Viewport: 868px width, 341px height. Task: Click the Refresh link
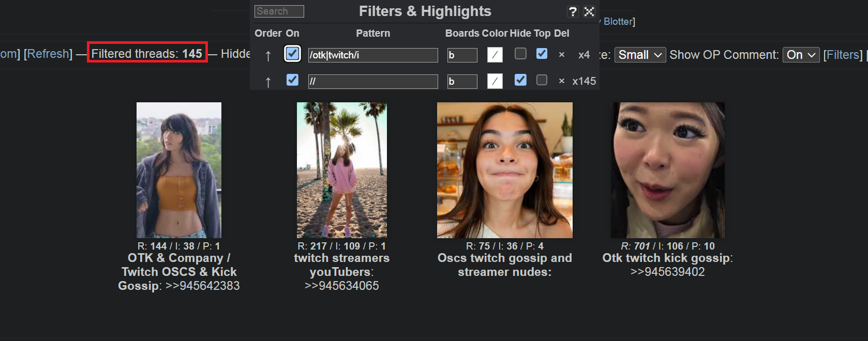click(48, 54)
